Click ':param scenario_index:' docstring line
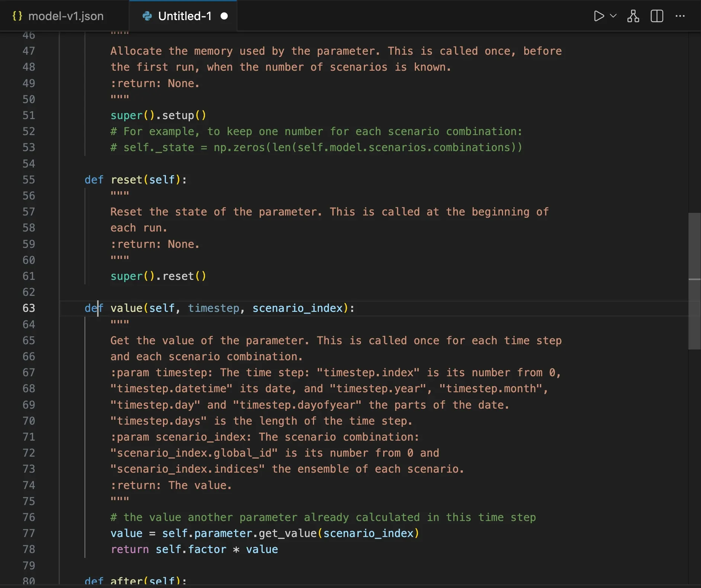The image size is (701, 588). tap(265, 437)
